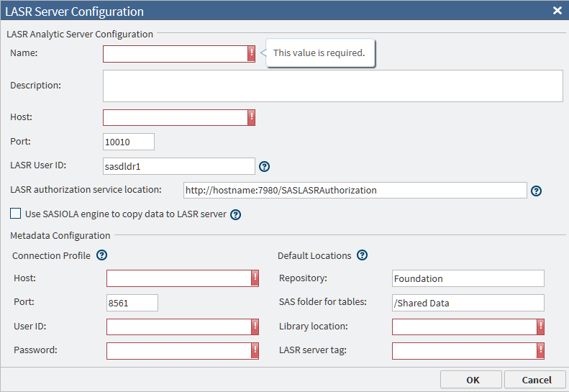
Task: Click into the Description text area
Action: [332, 86]
